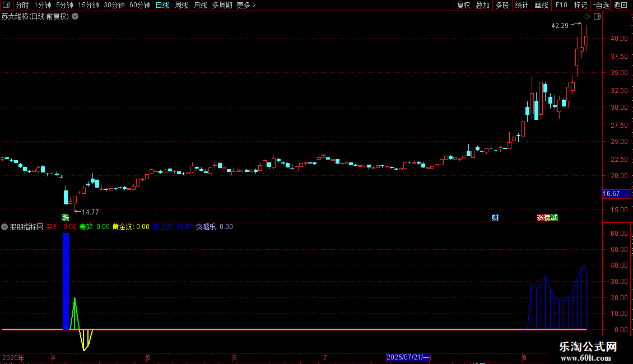Click the 返回 back button
This screenshot has height=364, width=633.
(x=621, y=5)
